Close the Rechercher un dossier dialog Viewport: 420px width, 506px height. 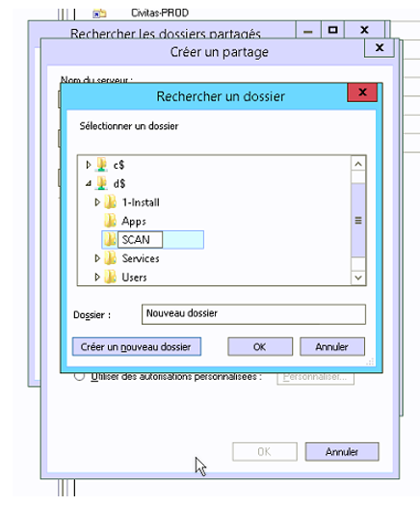click(x=362, y=93)
